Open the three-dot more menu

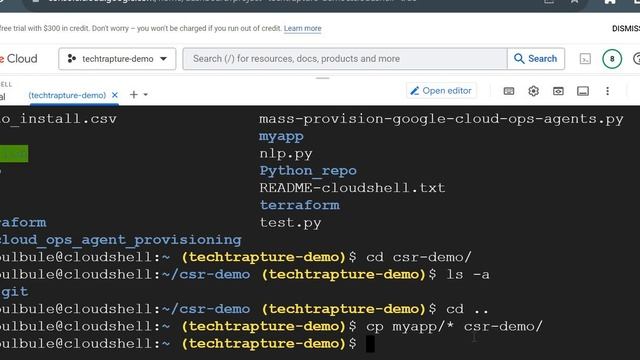click(607, 91)
